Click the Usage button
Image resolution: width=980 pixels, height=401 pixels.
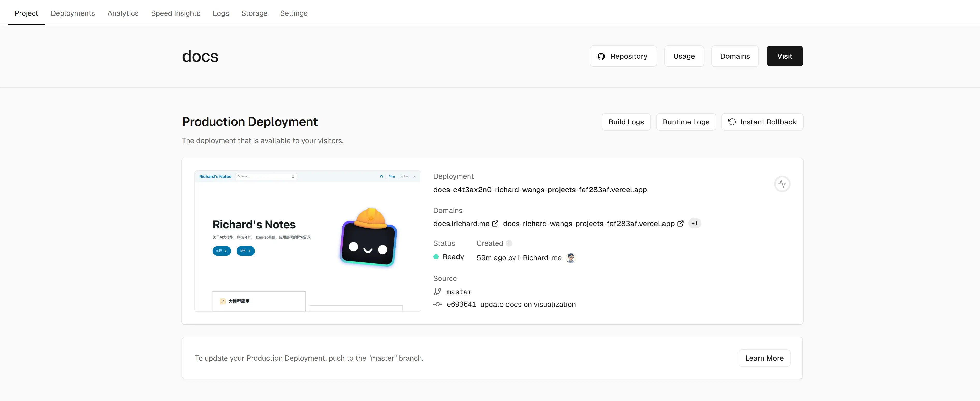click(x=684, y=56)
